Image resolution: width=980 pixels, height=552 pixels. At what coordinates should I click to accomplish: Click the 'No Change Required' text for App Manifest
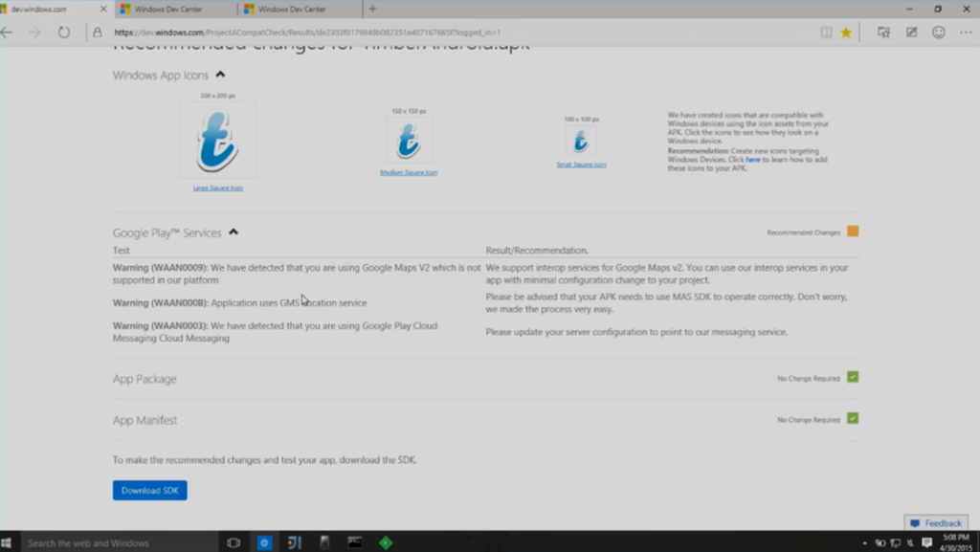click(808, 420)
